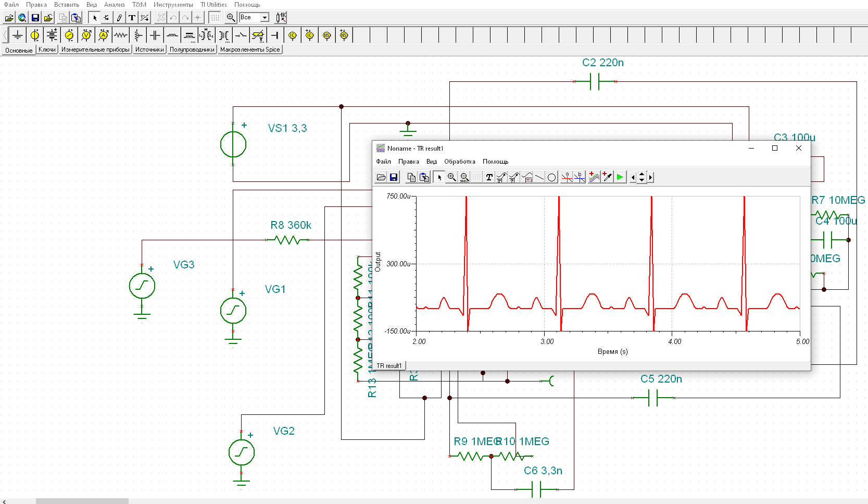The image size is (868, 504).
Task: Click the green run arrow in result toolbar
Action: point(620,177)
